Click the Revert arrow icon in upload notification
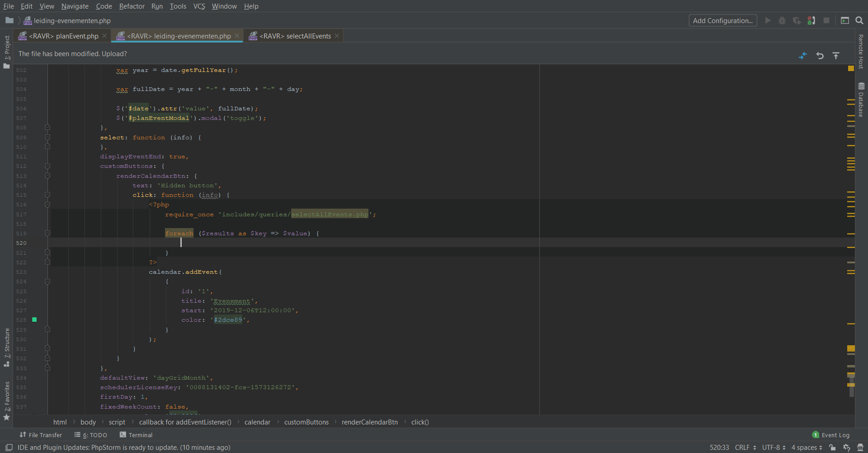Screen dimensions: 868x453 click(820, 56)
